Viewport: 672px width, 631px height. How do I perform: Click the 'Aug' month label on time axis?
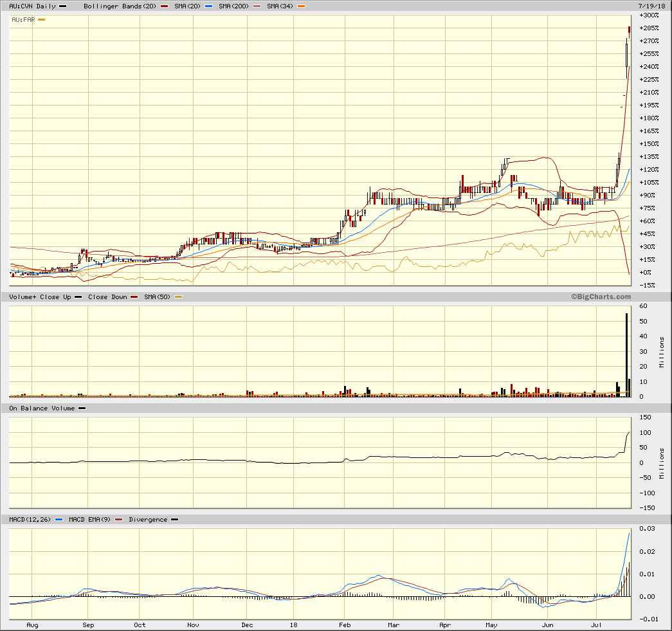pos(33,625)
